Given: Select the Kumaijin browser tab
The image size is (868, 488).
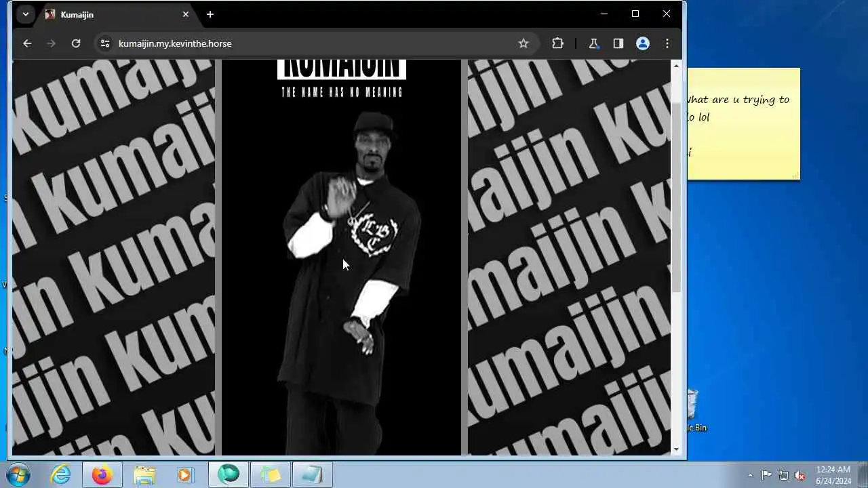Looking at the screenshot, I should 117,14.
